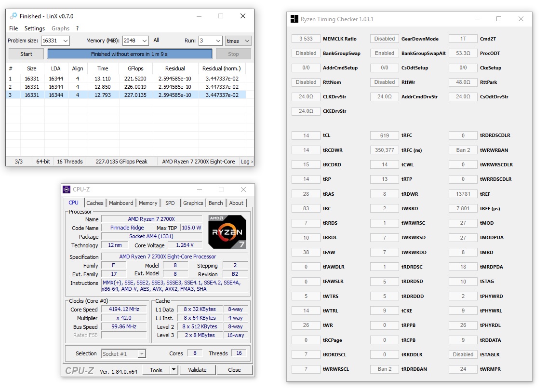
Task: Click the Cmd2T value 1T
Action: pos(463,39)
